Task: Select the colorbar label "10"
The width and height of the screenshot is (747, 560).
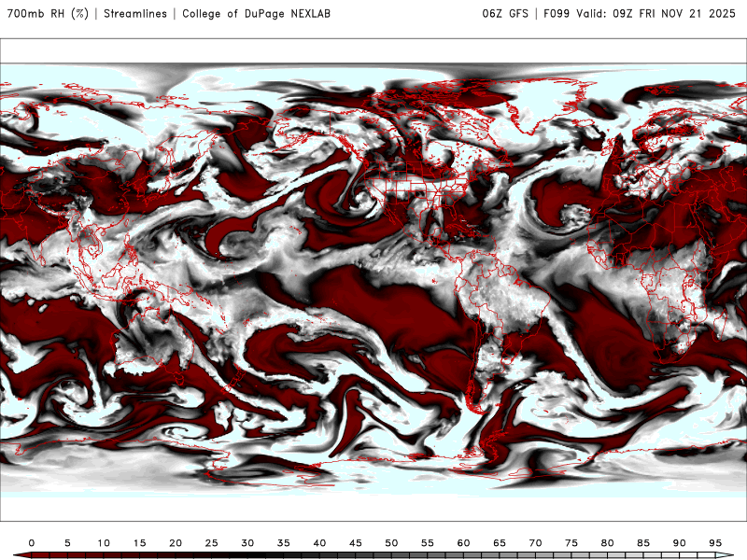Action: coord(104,543)
